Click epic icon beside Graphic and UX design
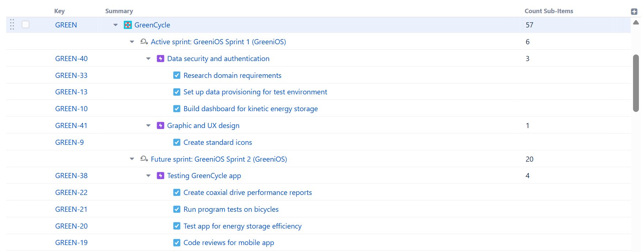This screenshot has width=644, height=252. coord(160,125)
